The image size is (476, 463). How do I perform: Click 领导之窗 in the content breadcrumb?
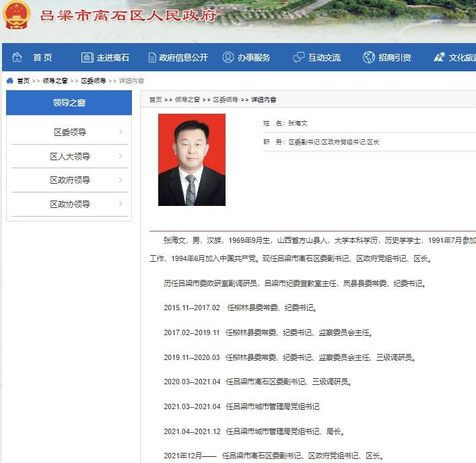187,100
